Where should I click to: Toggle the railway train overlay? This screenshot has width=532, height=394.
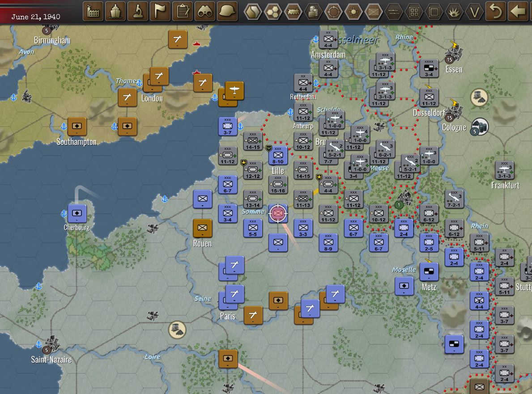(x=293, y=12)
